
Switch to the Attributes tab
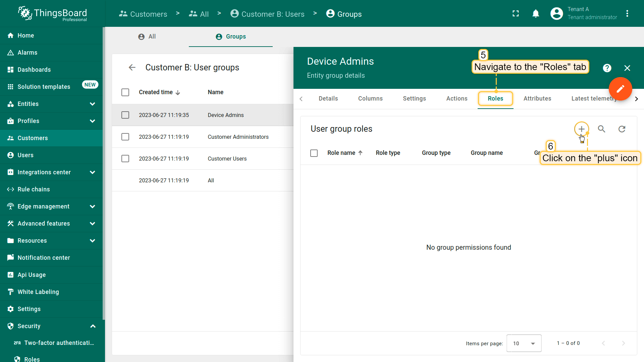coord(537,99)
